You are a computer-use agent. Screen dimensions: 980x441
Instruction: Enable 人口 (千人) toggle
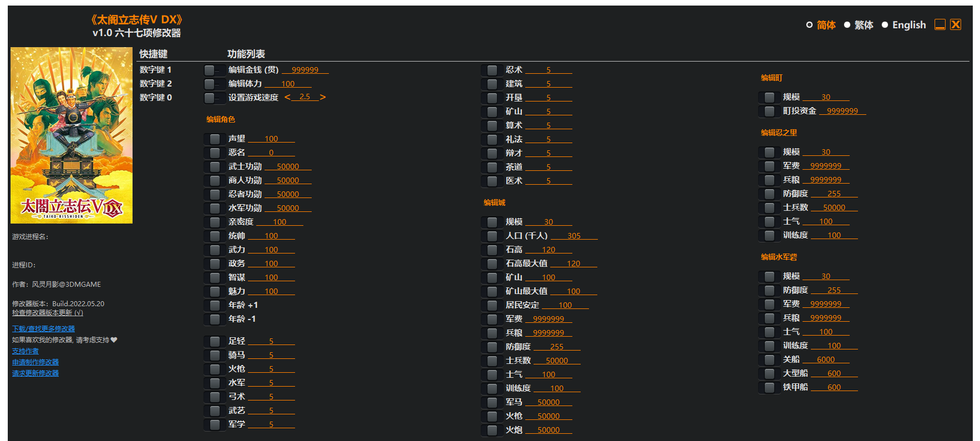pos(491,236)
